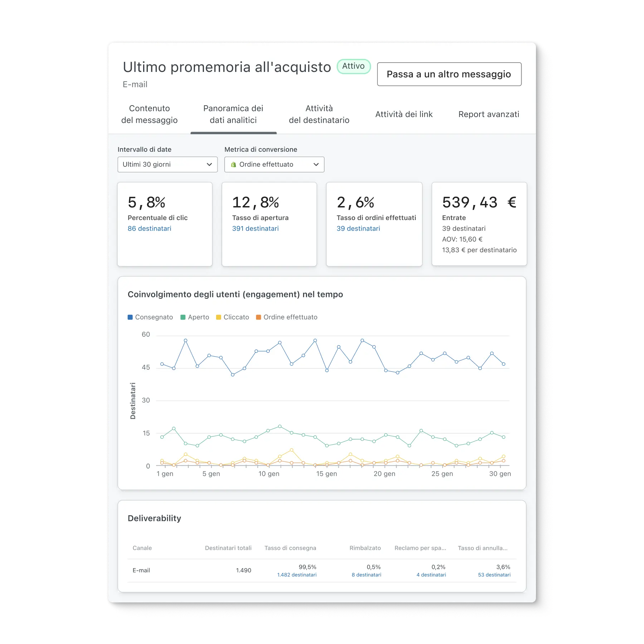The image size is (644, 644).
Task: Click the 1.490 total recipients cell
Action: tap(244, 570)
